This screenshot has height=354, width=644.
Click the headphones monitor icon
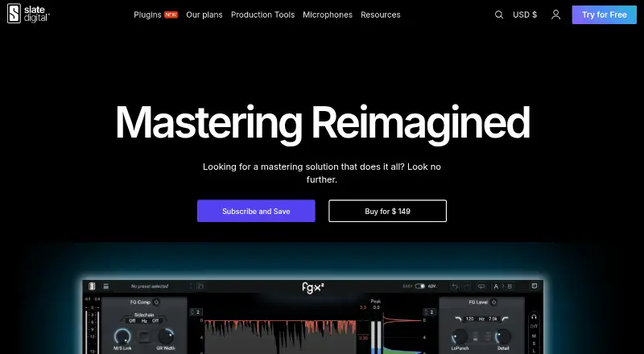[534, 317]
